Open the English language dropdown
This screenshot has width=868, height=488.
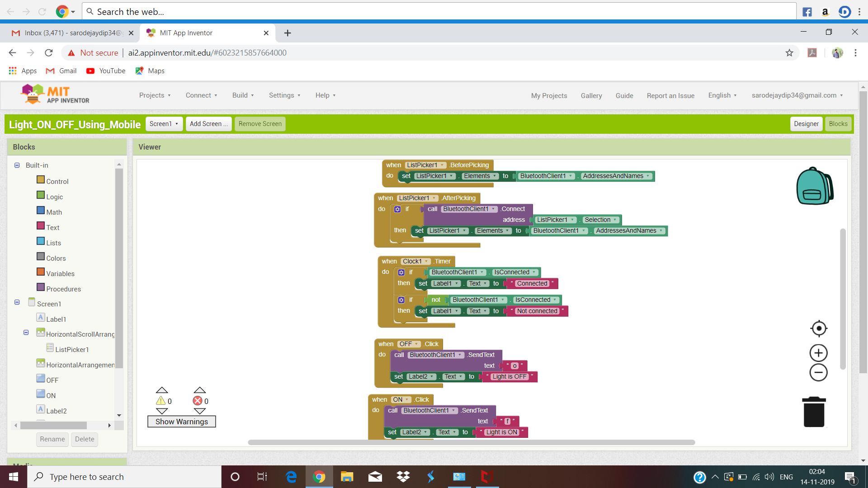(x=722, y=95)
